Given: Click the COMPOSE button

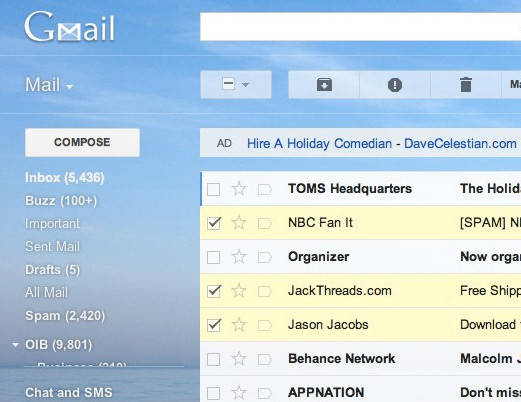Looking at the screenshot, I should (x=82, y=142).
